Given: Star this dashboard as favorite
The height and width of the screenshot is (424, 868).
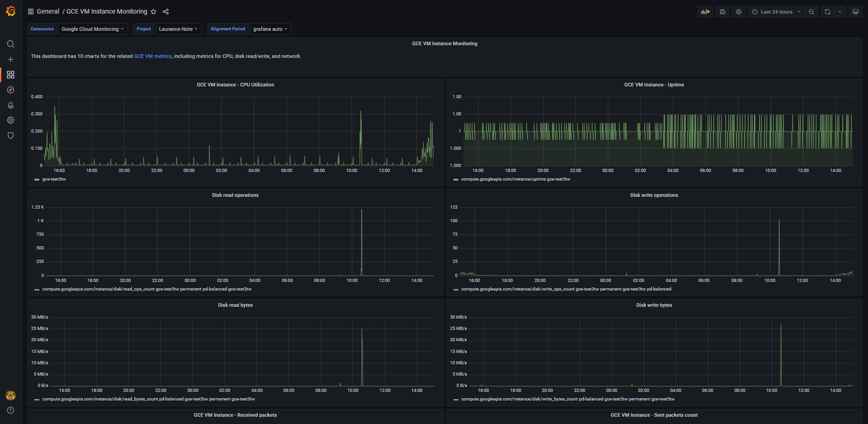Looking at the screenshot, I should (x=154, y=12).
